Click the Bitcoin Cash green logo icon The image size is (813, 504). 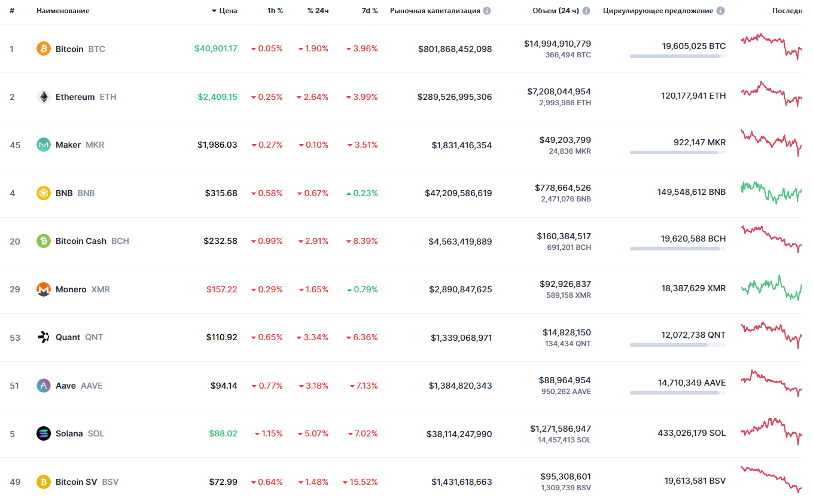coord(44,241)
